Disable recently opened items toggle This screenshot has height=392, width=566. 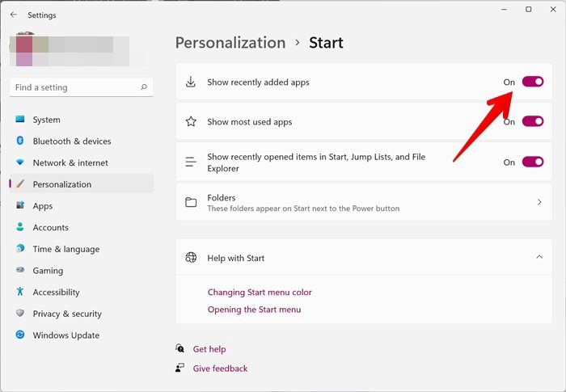tap(533, 162)
